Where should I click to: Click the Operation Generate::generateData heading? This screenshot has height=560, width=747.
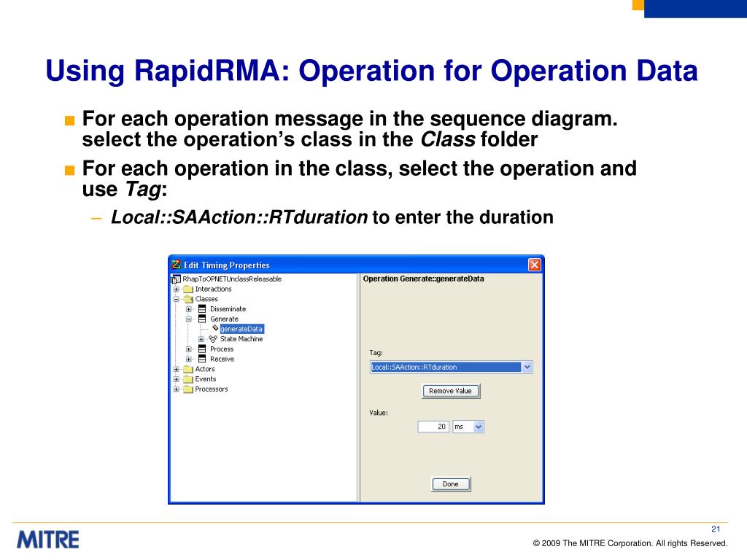point(424,279)
